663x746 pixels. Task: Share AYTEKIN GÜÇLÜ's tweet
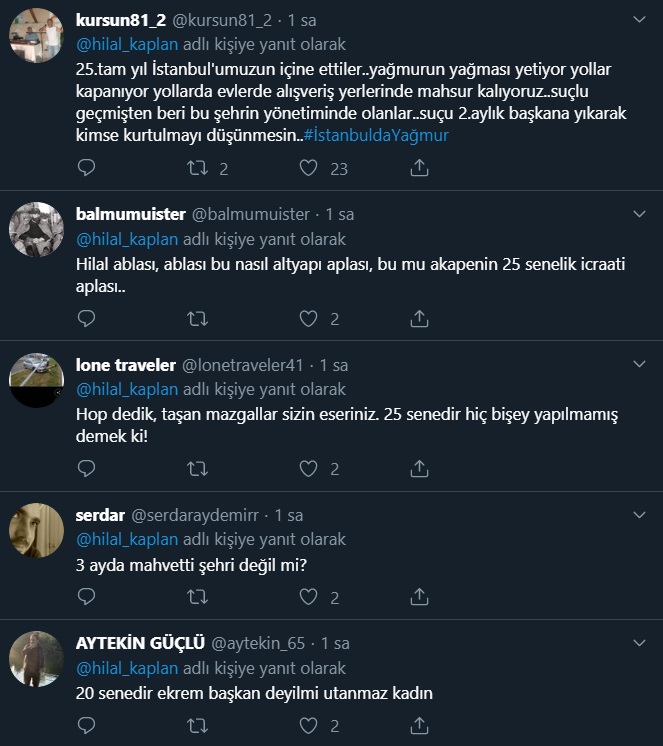point(420,726)
